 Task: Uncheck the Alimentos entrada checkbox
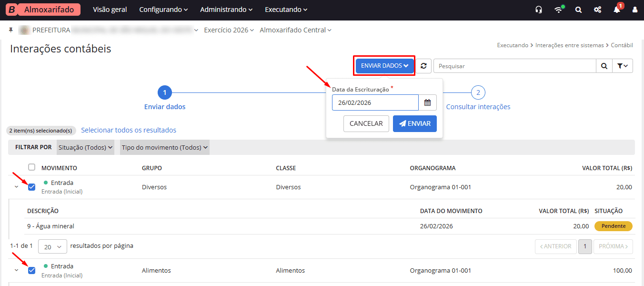32,270
